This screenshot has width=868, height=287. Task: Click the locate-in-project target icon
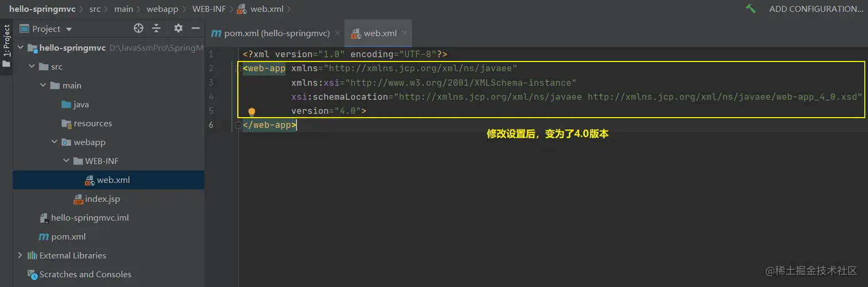tap(138, 28)
